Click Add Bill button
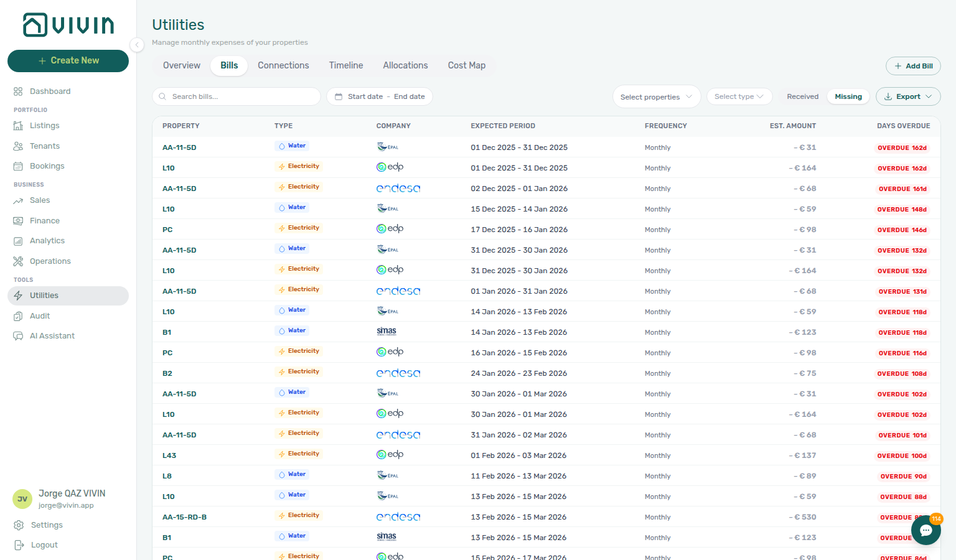Viewport: 956px width, 560px height. pos(913,66)
